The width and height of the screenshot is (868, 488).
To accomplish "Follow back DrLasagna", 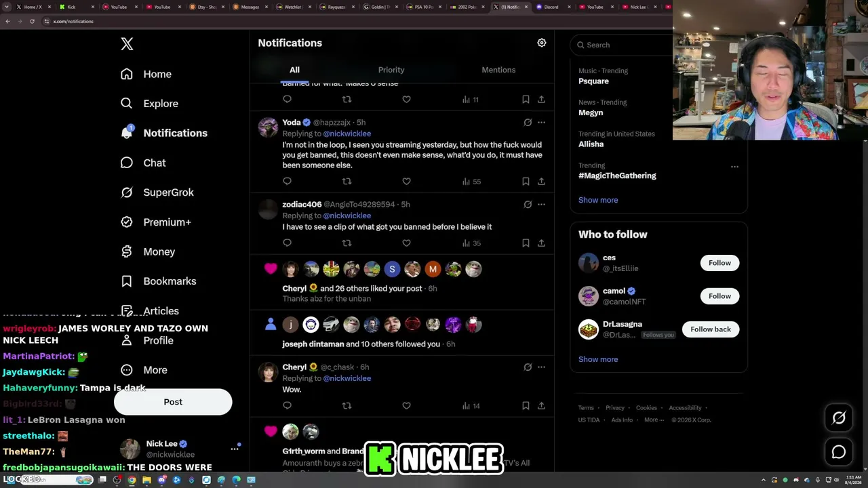I will pos(711,329).
